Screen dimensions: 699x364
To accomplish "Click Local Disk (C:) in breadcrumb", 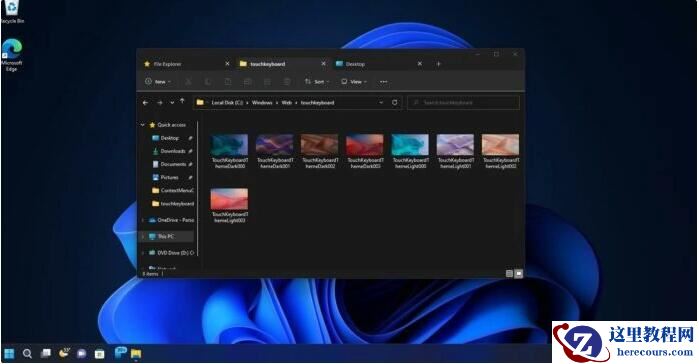I will click(227, 102).
